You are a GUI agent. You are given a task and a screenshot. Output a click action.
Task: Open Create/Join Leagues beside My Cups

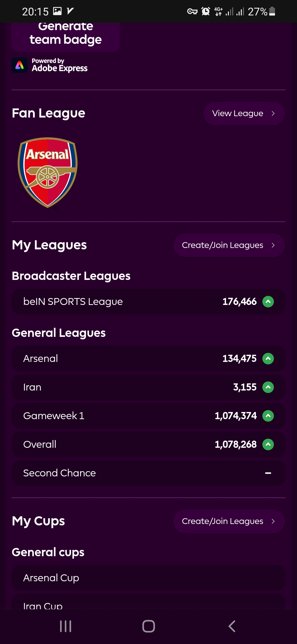tap(229, 521)
